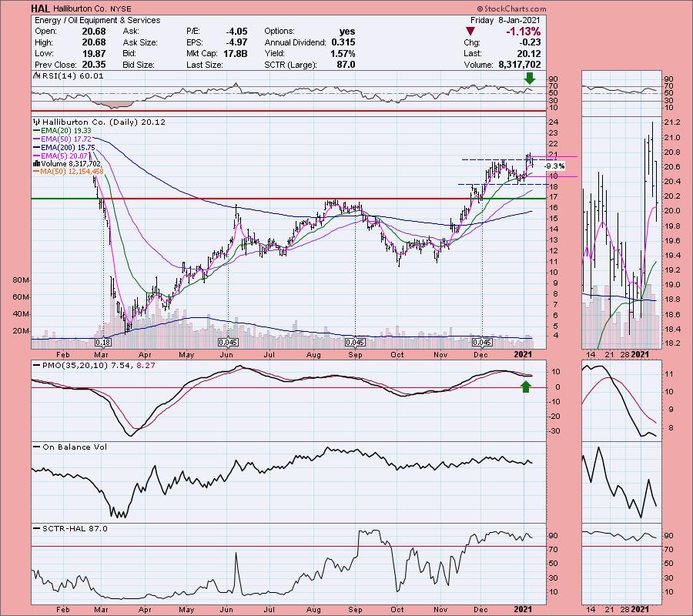Click the 0.18 dividend marker near March
The height and width of the screenshot is (616, 693).
click(x=103, y=343)
